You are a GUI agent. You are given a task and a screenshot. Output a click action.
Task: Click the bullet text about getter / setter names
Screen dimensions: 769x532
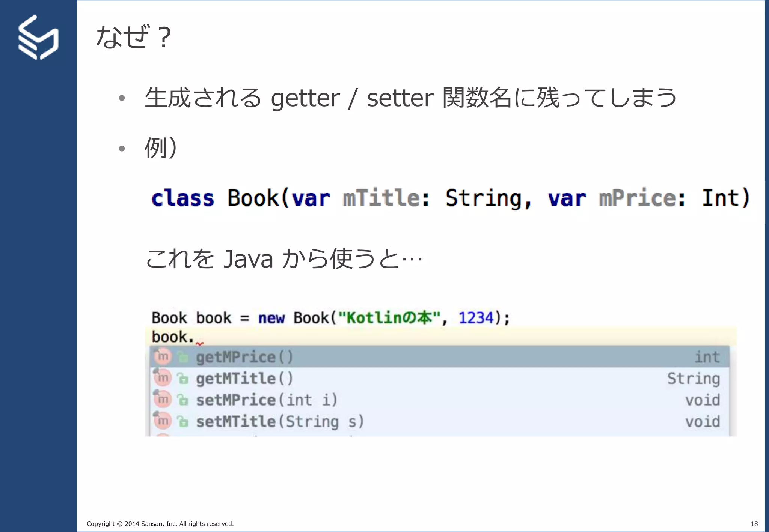[x=411, y=98]
